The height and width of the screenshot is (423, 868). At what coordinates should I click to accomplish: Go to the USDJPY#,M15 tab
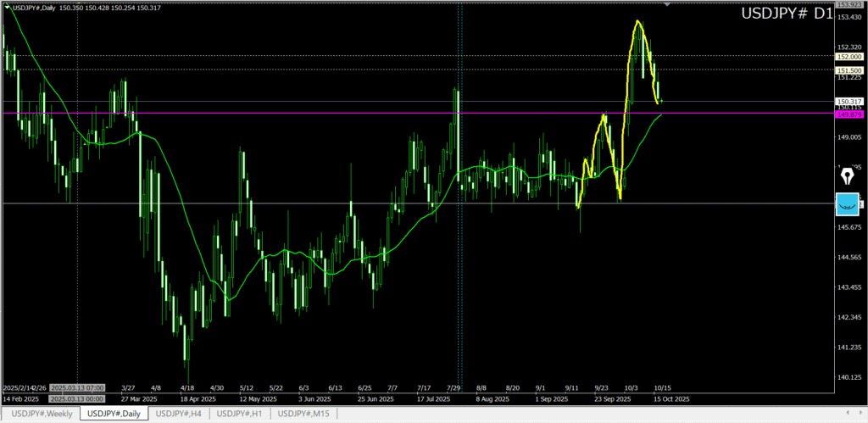[x=304, y=413]
